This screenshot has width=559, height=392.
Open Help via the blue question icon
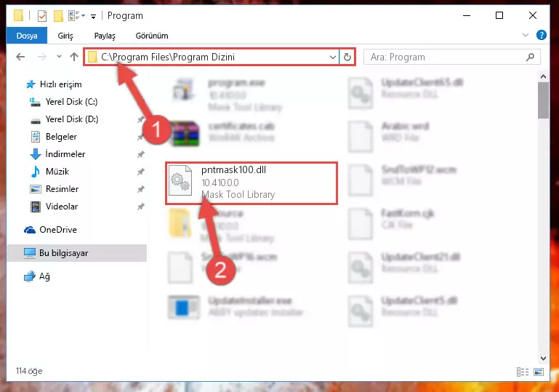(541, 35)
